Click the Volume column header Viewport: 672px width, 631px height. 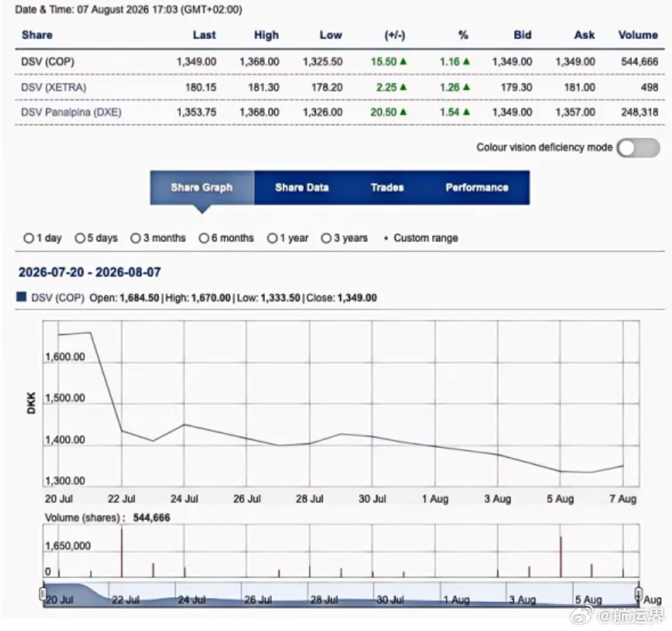pyautogui.click(x=638, y=35)
